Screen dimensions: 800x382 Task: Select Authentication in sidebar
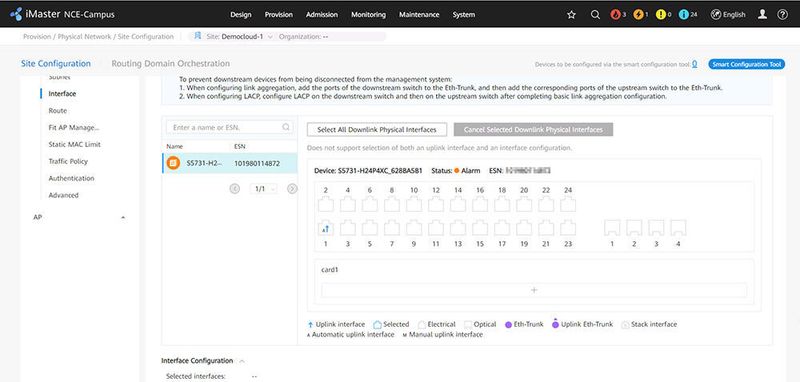pyautogui.click(x=71, y=178)
